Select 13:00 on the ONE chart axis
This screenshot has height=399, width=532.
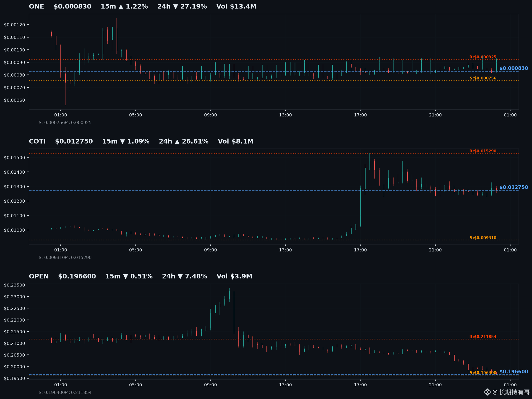pos(286,115)
